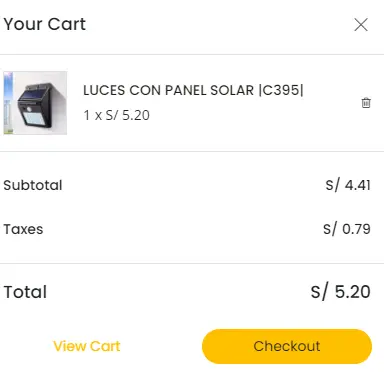Open the solar light product thumbnail
The width and height of the screenshot is (384, 381).
[35, 103]
